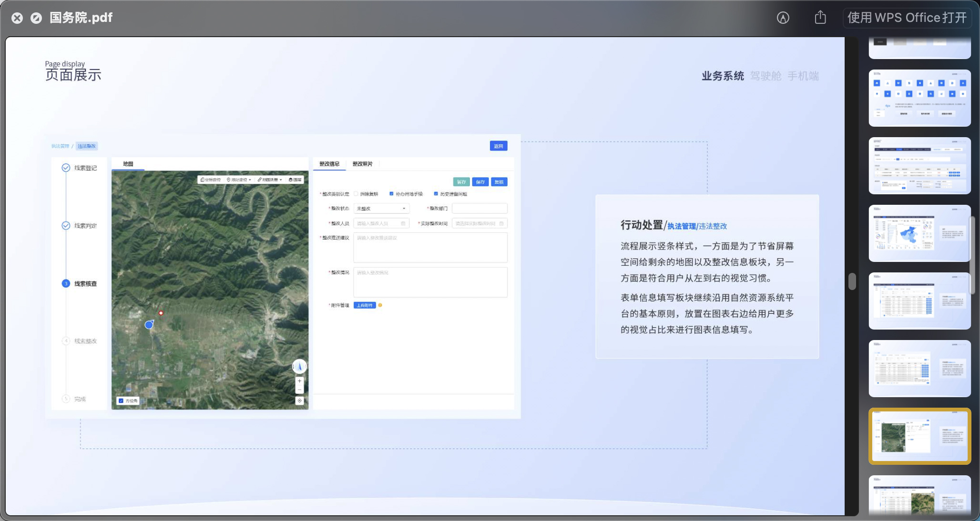The image size is (980, 521).
Task: Click the circular slash icon beside the close button
Action: [x=36, y=18]
